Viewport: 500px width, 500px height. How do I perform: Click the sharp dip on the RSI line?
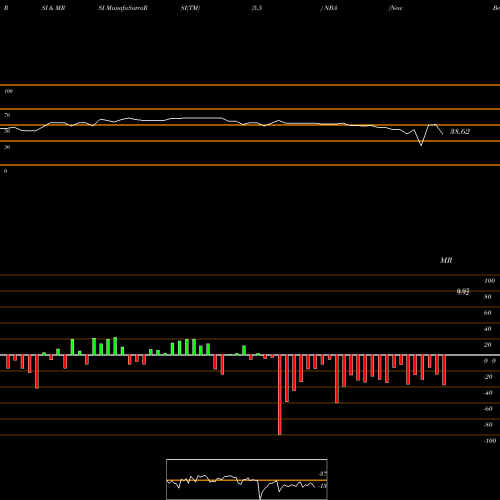pyautogui.click(x=421, y=144)
